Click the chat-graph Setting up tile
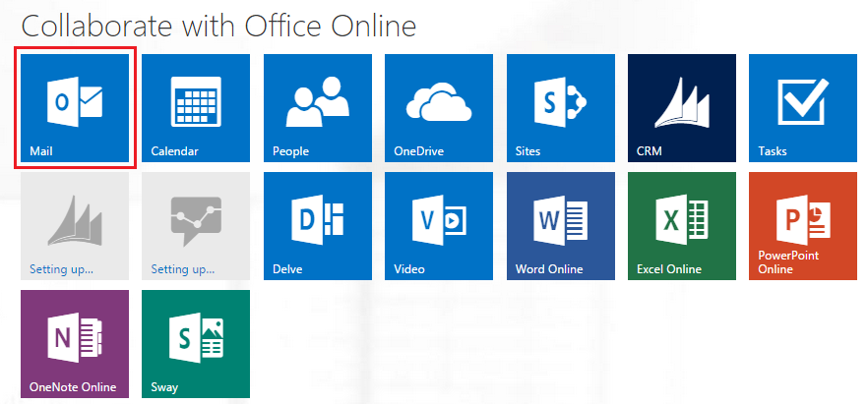 click(x=196, y=226)
